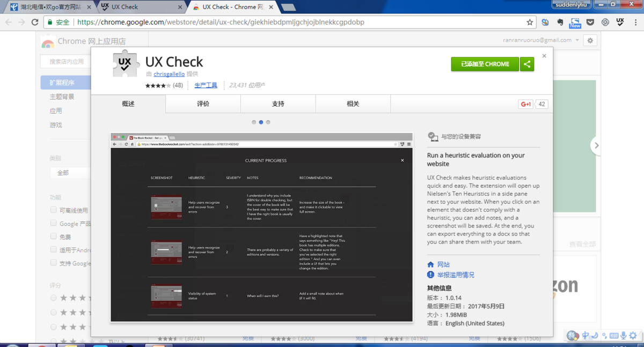Open the Evernote elephant extension icon

click(x=560, y=22)
